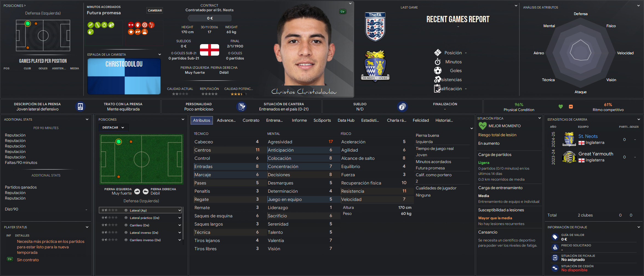The image size is (644, 276).
Task: Click the Cambiar button
Action: click(x=155, y=10)
